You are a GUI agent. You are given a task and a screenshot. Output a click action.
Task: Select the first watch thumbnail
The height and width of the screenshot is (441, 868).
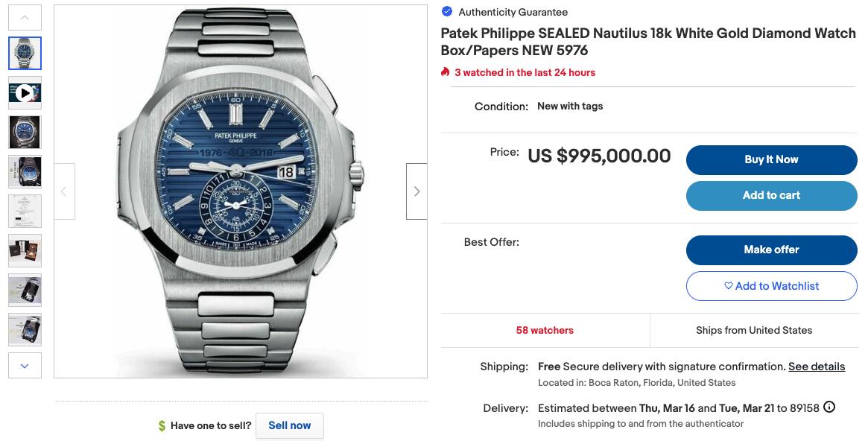pyautogui.click(x=25, y=53)
